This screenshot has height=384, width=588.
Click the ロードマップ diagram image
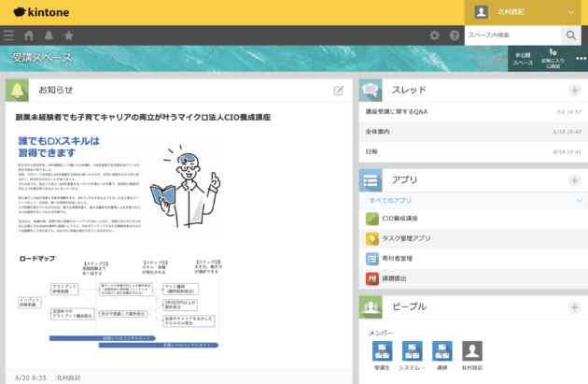click(x=119, y=301)
